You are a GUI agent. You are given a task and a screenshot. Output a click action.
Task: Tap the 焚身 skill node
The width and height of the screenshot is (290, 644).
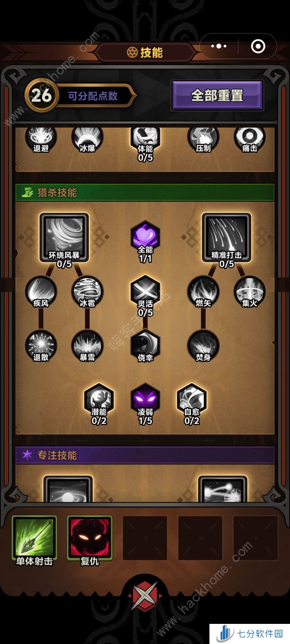(203, 345)
